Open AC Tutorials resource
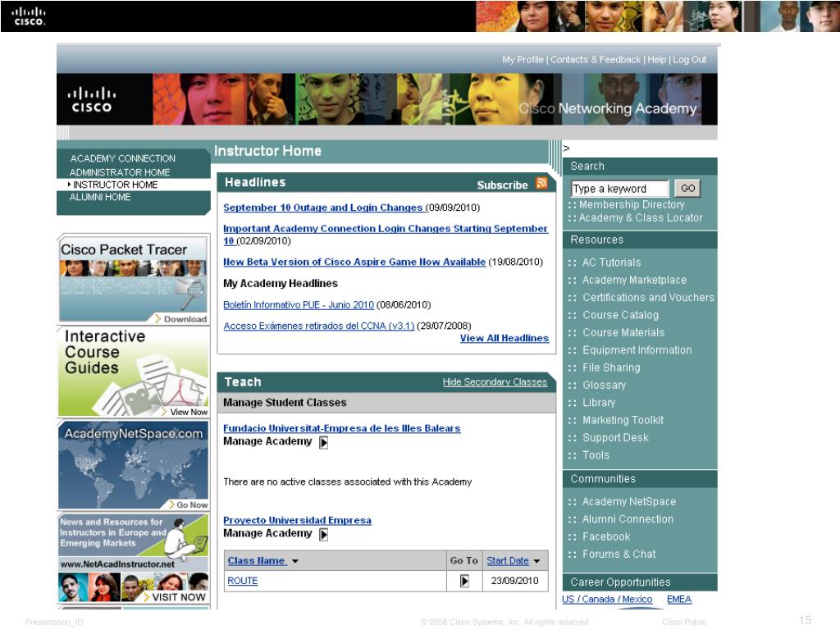This screenshot has width=840, height=630. tap(612, 262)
